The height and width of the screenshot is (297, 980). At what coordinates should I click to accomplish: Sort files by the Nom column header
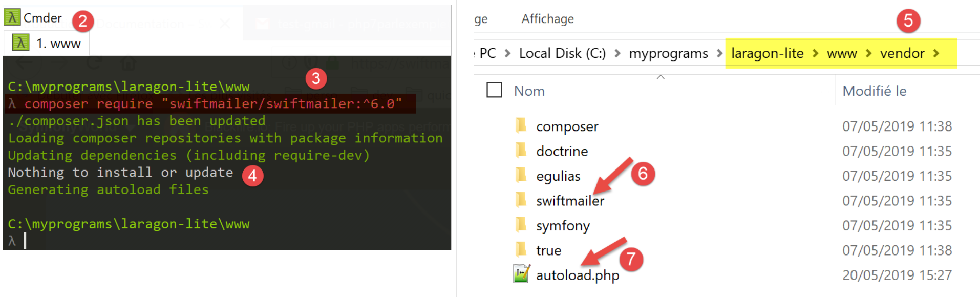(529, 91)
